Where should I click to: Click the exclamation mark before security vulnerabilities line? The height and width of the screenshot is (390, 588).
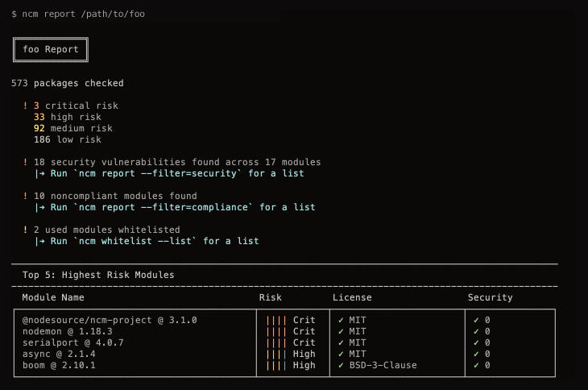tap(26, 162)
